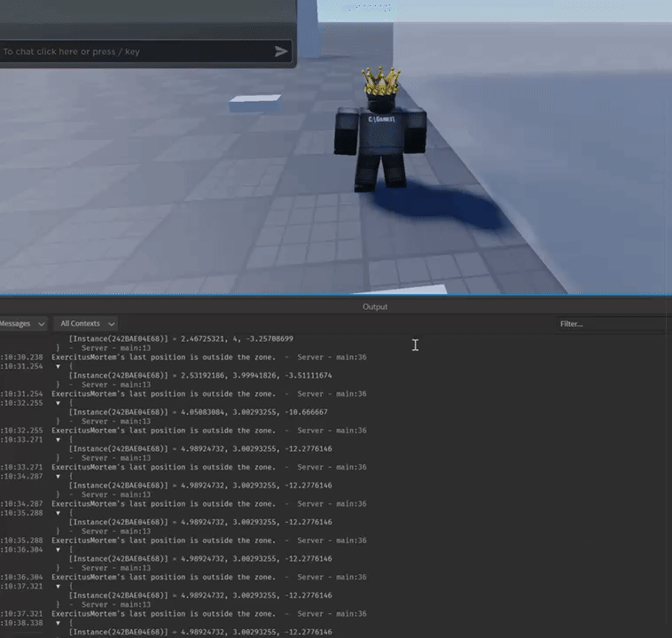This screenshot has height=638, width=672.
Task: Open 'Server - main:36' source on 10:30.238 line
Action: [x=332, y=357]
